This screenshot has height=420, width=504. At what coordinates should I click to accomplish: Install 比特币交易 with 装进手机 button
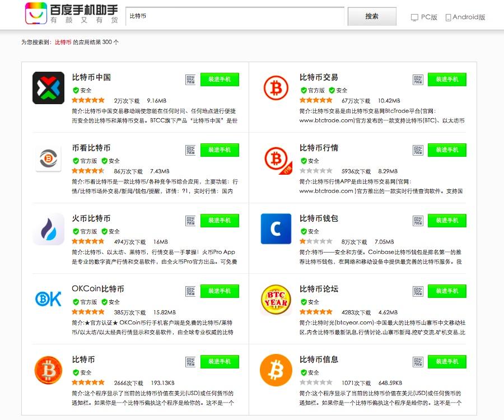pos(447,80)
